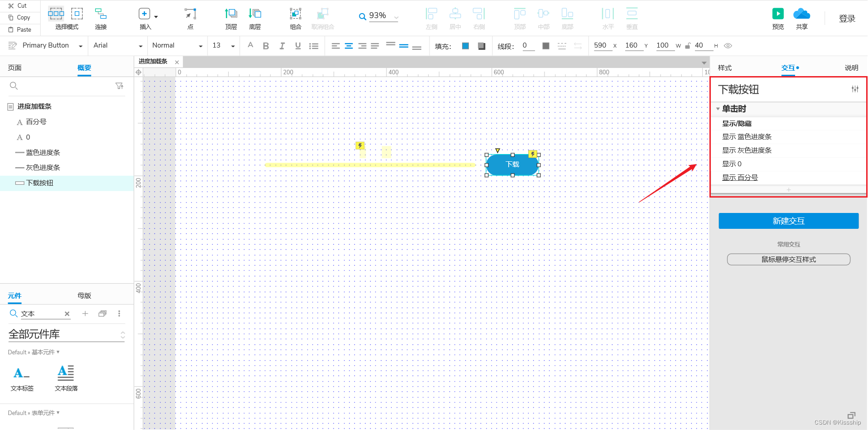This screenshot has height=430, width=868.
Task: Align widgets to the top
Action: click(520, 18)
